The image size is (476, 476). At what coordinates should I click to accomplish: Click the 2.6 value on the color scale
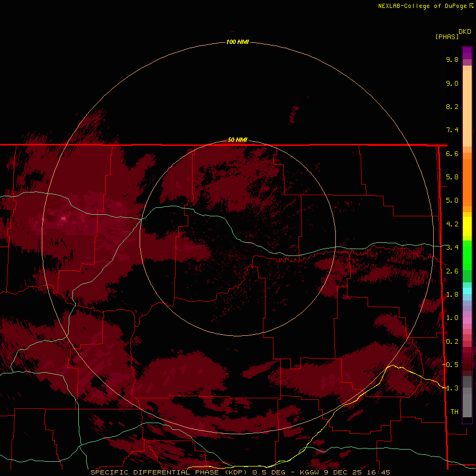pos(452,271)
